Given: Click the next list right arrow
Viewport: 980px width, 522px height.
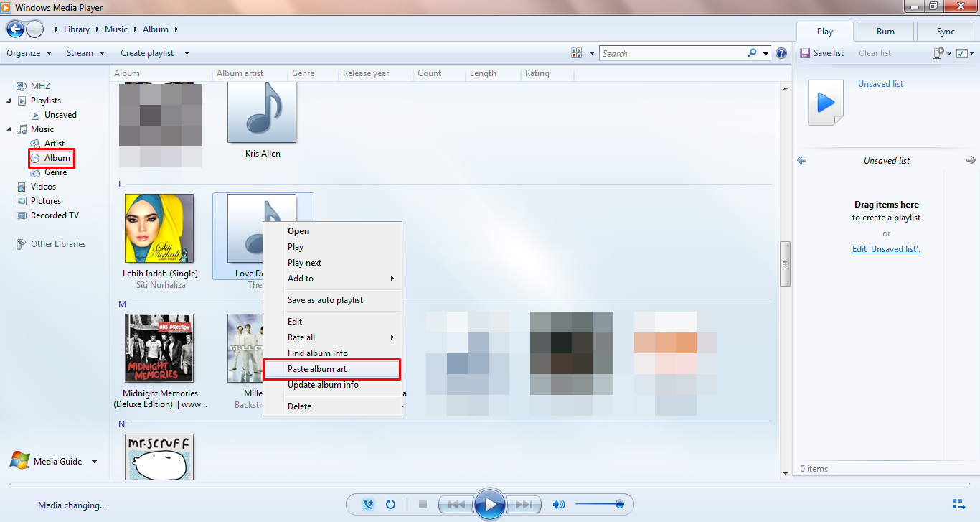Looking at the screenshot, I should click(x=971, y=161).
